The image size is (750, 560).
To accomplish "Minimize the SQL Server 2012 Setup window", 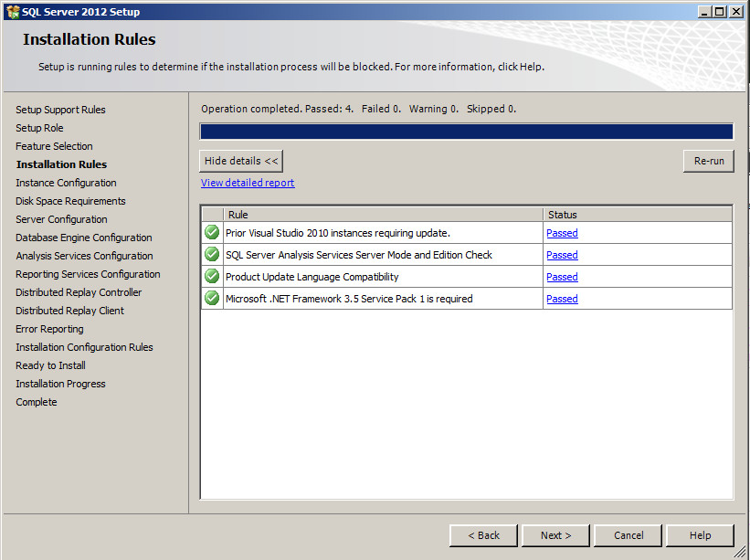I will 703,12.
